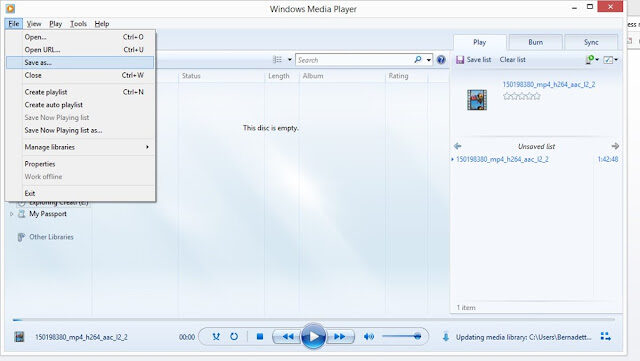This screenshot has width=640, height=361.
Task: Click the Windows Media Player title bar icon
Action: point(10,8)
